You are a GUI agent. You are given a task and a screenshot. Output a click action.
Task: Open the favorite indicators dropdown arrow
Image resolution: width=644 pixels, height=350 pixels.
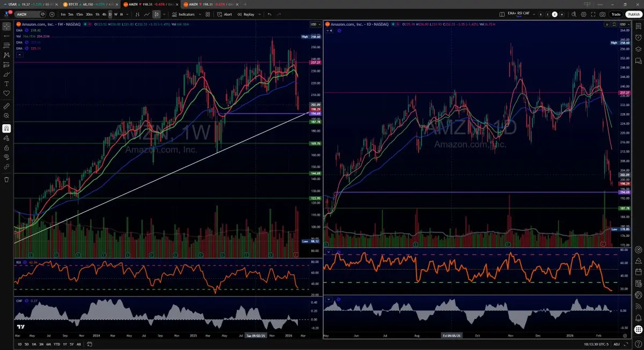[x=200, y=13]
